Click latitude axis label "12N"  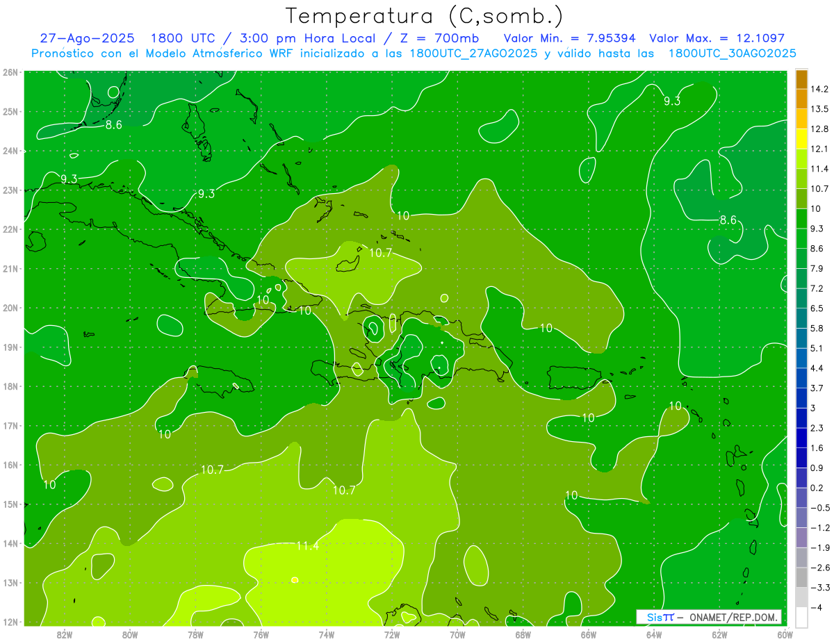click(x=10, y=622)
